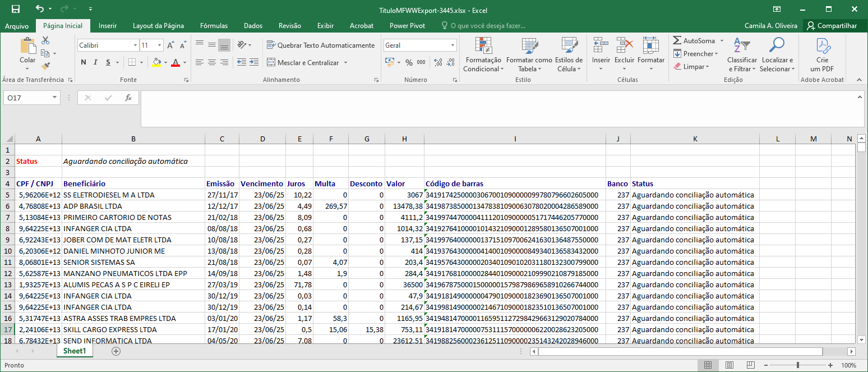
Task: Open the Geral number format dropdown
Action: [x=453, y=45]
